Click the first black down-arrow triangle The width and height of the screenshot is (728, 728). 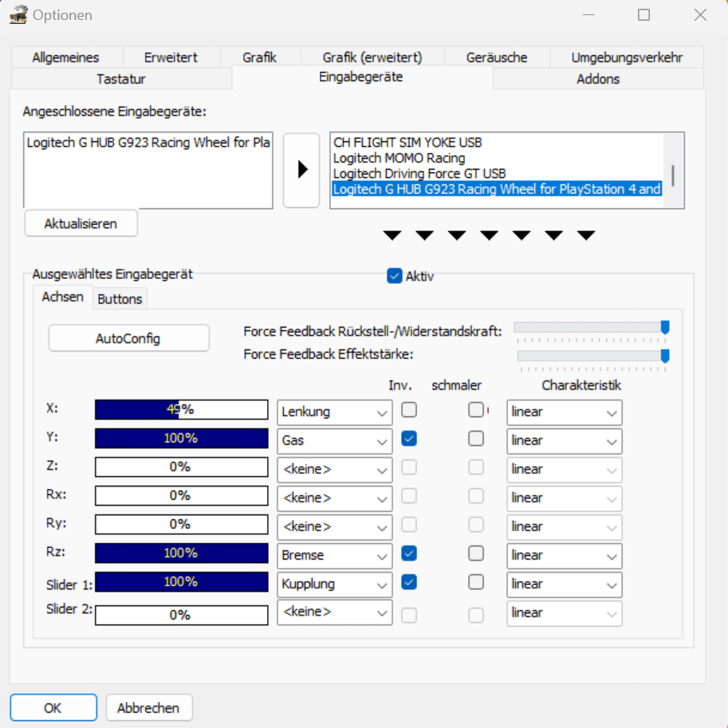pyautogui.click(x=392, y=235)
